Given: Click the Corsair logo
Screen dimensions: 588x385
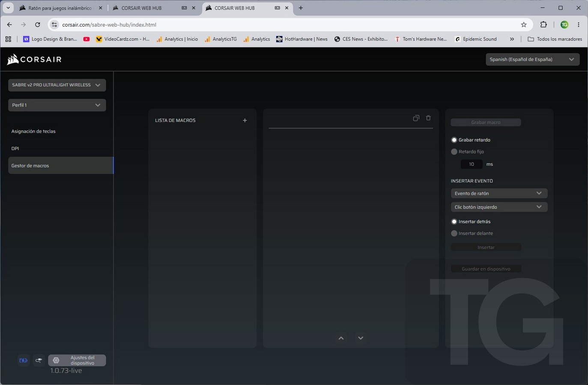Looking at the screenshot, I should coord(34,59).
